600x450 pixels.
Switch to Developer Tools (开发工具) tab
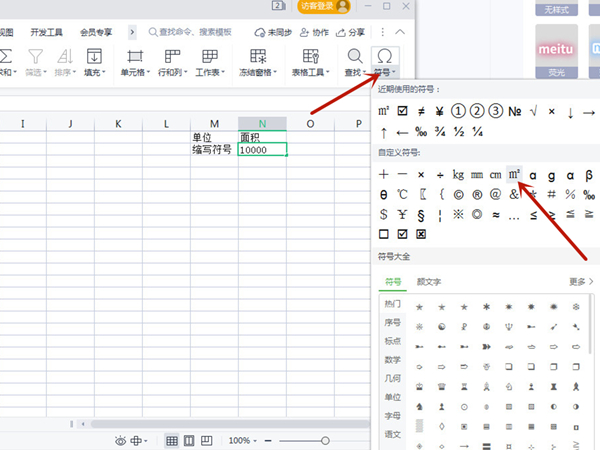[46, 32]
